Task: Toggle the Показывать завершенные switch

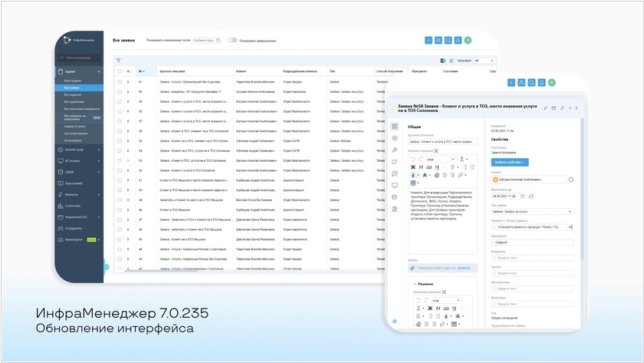Action: click(233, 40)
